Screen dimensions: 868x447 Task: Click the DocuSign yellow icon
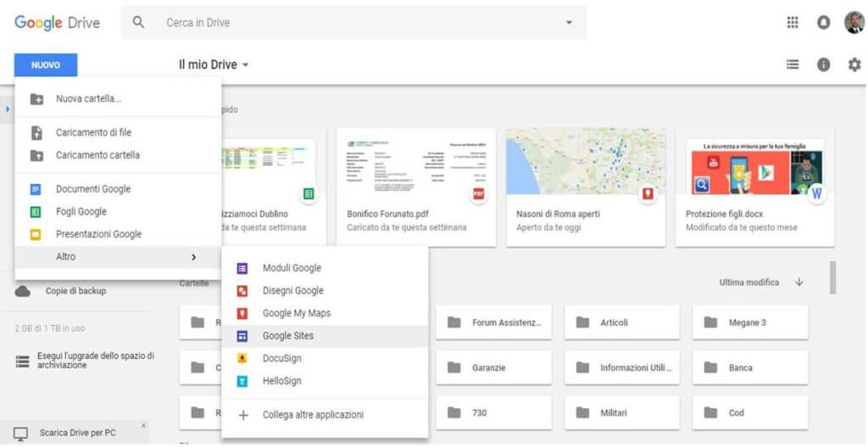(242, 359)
